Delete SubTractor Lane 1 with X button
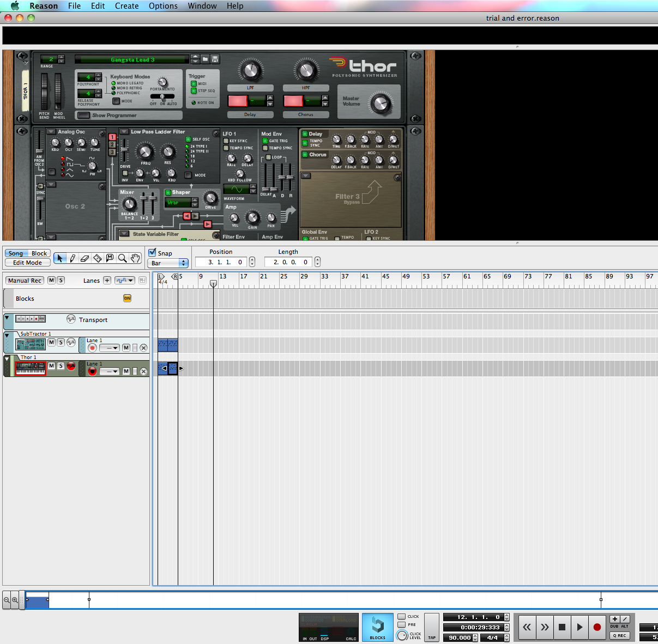Image resolution: width=658 pixels, height=644 pixels. [x=143, y=348]
